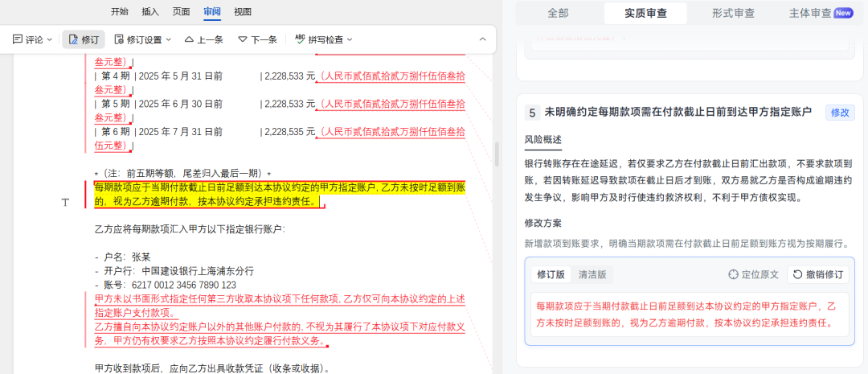This screenshot has width=868, height=374.
Task: Click the line 户名：张某
Action: click(122, 257)
